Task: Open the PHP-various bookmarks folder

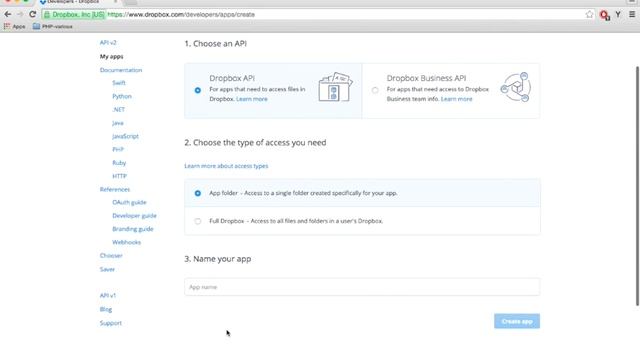Action: pos(53,27)
